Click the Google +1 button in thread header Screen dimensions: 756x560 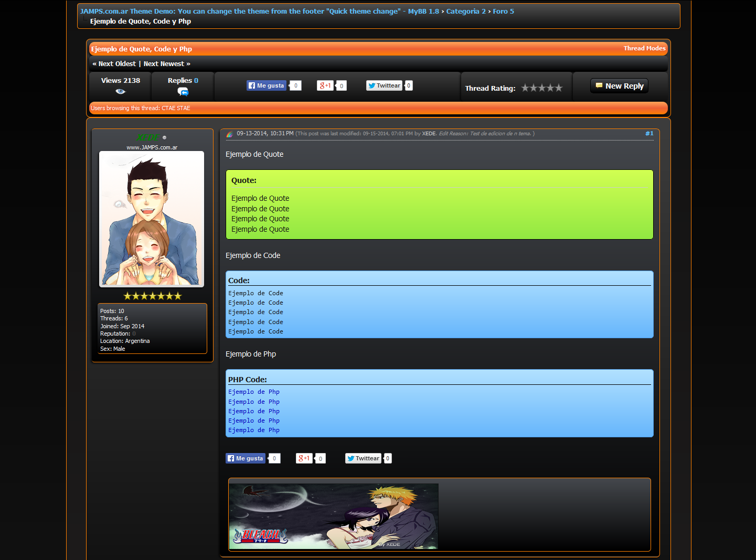pos(325,85)
